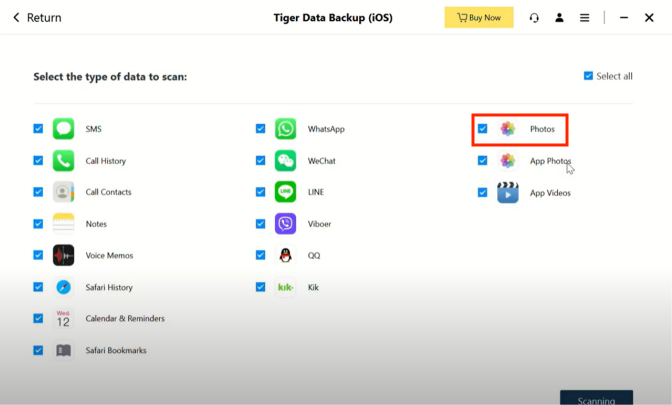The width and height of the screenshot is (672, 405).
Task: Click the Voice Memos icon
Action: 64,255
